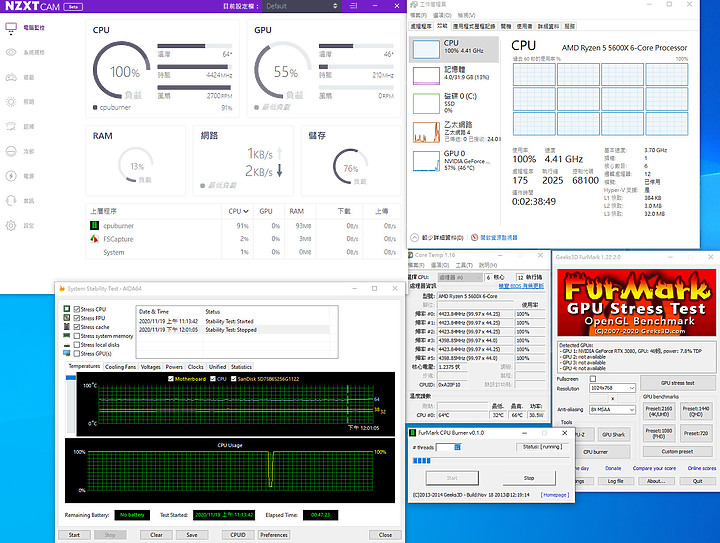Click the list-style menu icon in NZXT CAM title bar

[x=354, y=6]
